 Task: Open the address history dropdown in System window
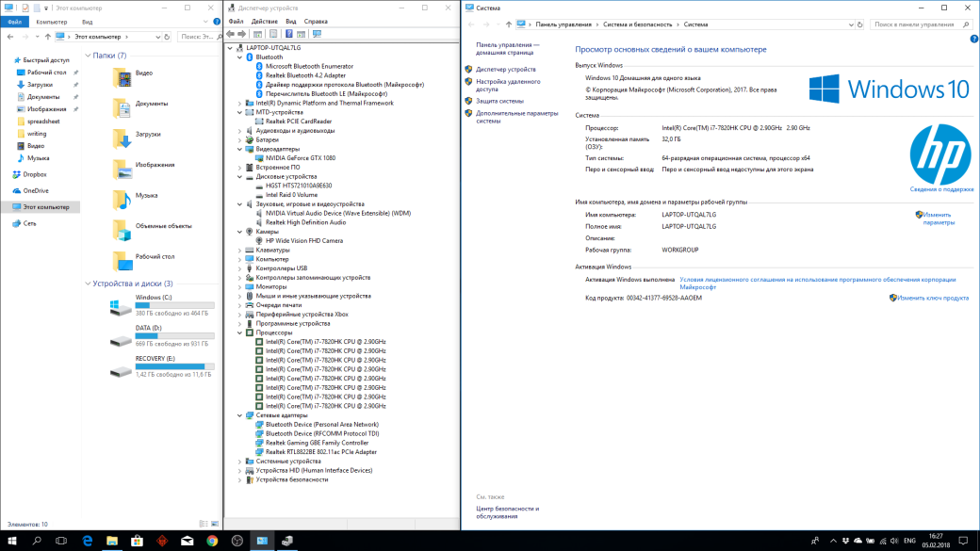851,24
